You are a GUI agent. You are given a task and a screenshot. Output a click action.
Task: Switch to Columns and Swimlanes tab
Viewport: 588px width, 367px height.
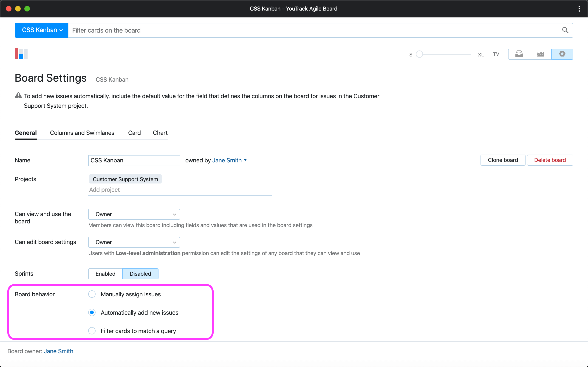pyautogui.click(x=82, y=133)
